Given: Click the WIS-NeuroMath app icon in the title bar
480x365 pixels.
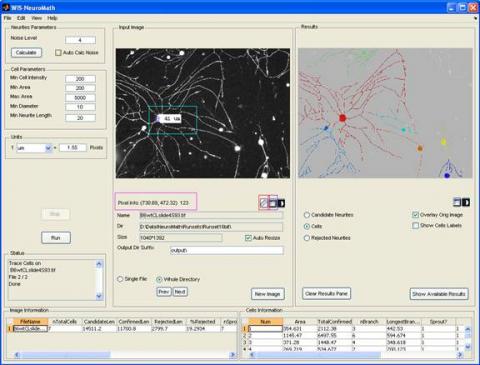Looking at the screenshot, I should click(5, 7).
